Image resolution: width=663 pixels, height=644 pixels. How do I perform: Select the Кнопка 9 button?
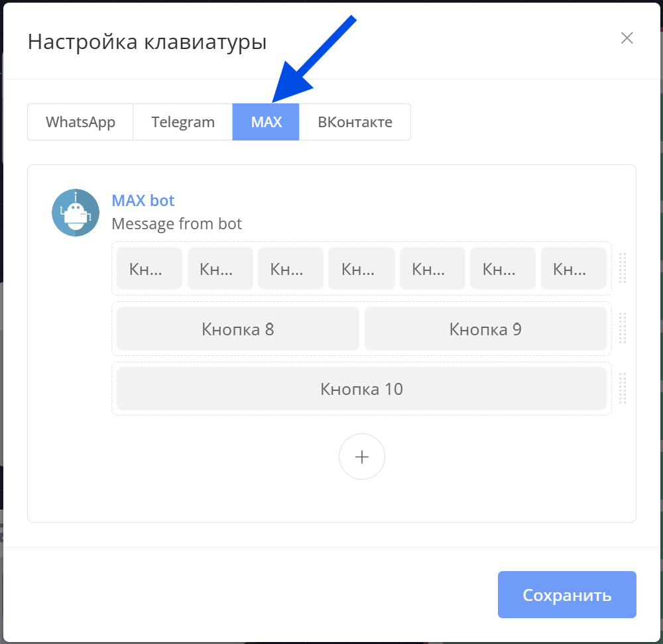click(485, 329)
